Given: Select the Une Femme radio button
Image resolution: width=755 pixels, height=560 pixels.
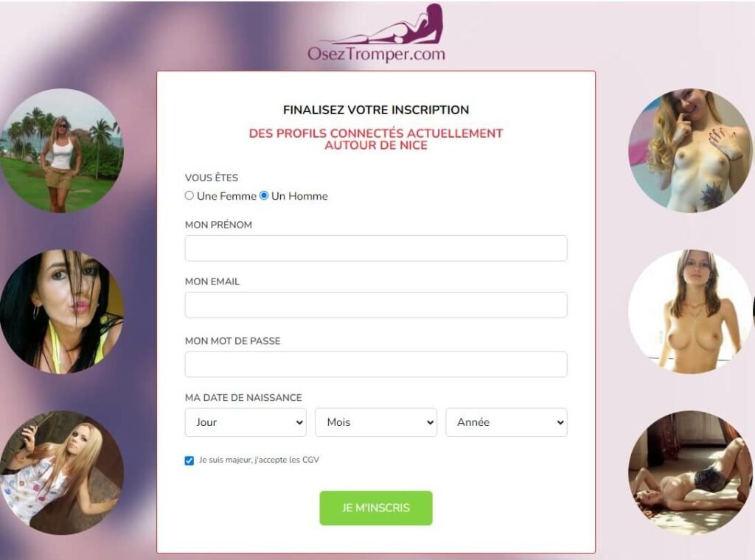Looking at the screenshot, I should tap(189, 195).
